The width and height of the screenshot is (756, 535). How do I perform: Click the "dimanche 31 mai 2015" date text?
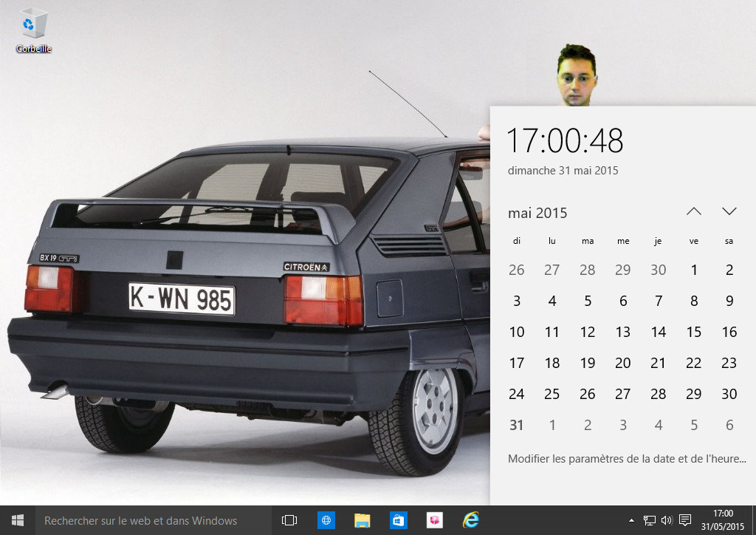[563, 170]
